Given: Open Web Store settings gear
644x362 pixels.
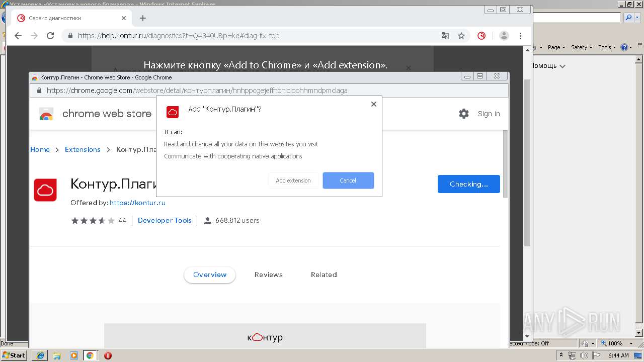Looking at the screenshot, I should point(464,114).
